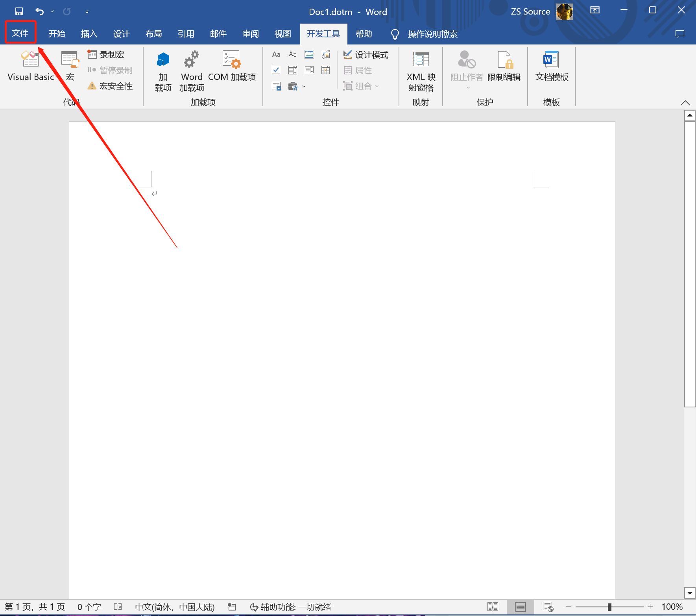Switch to Read Mode view
This screenshot has height=616, width=696.
(493, 607)
